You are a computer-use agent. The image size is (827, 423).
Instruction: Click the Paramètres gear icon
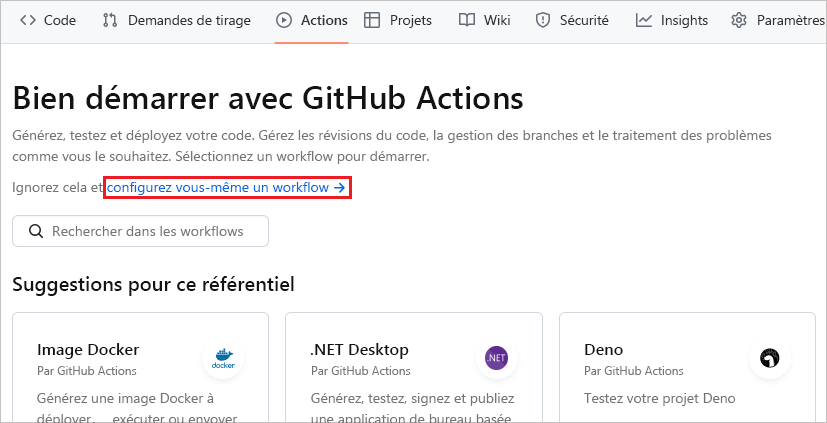point(739,20)
